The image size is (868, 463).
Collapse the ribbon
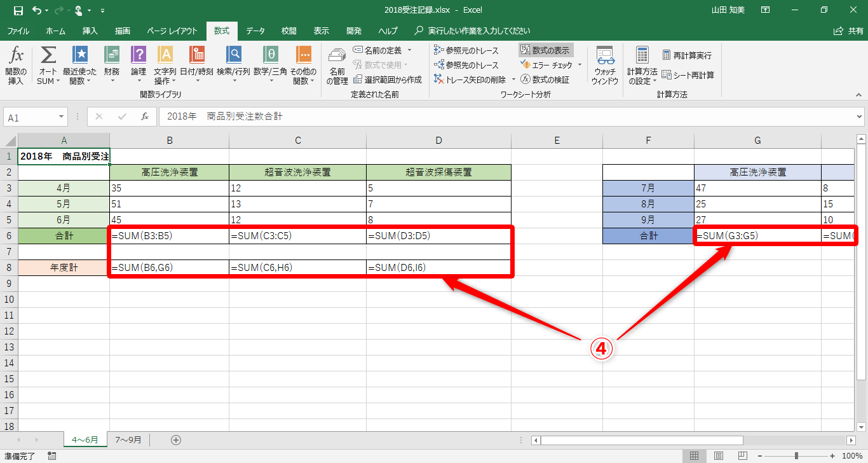tap(858, 95)
